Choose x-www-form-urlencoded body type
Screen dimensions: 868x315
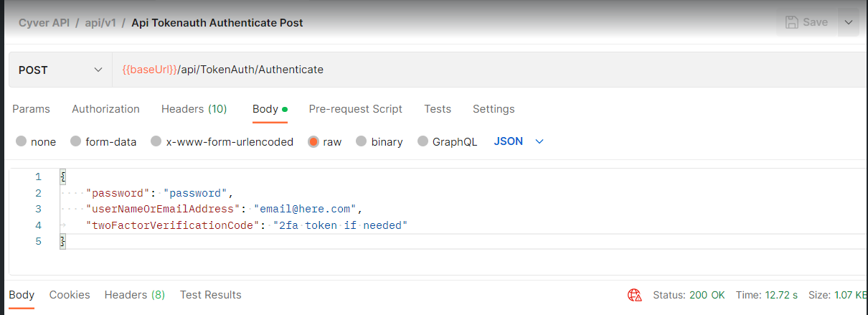[156, 141]
